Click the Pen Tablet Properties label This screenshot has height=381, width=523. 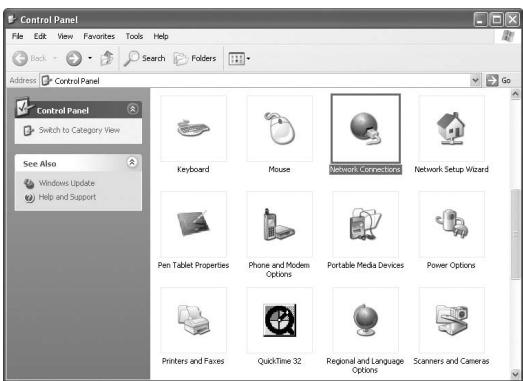pyautogui.click(x=193, y=265)
